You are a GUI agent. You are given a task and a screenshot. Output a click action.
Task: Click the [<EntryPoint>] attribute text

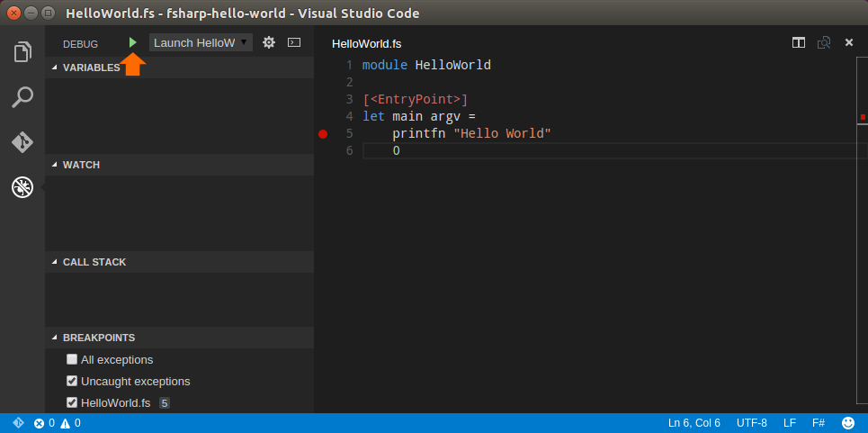pos(416,100)
